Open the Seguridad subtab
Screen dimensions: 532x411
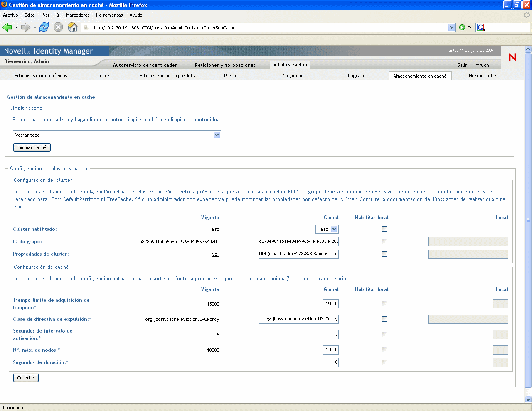click(293, 76)
